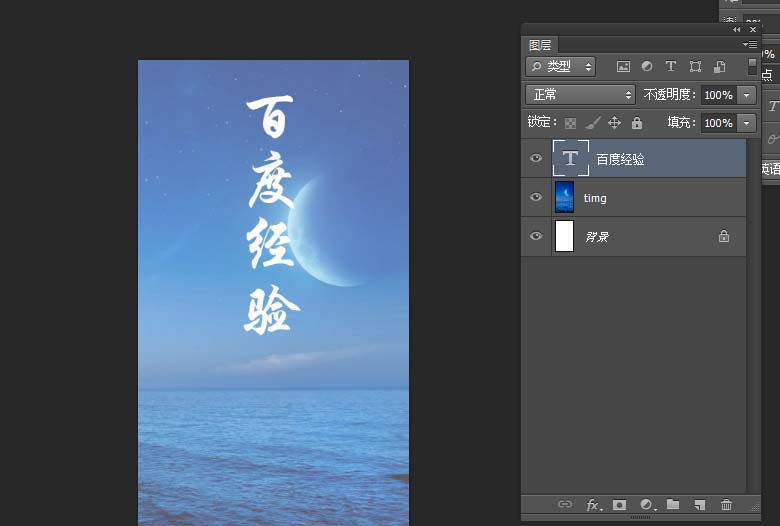The width and height of the screenshot is (780, 526).
Task: Select the timg layer thumbnail
Action: pos(564,197)
